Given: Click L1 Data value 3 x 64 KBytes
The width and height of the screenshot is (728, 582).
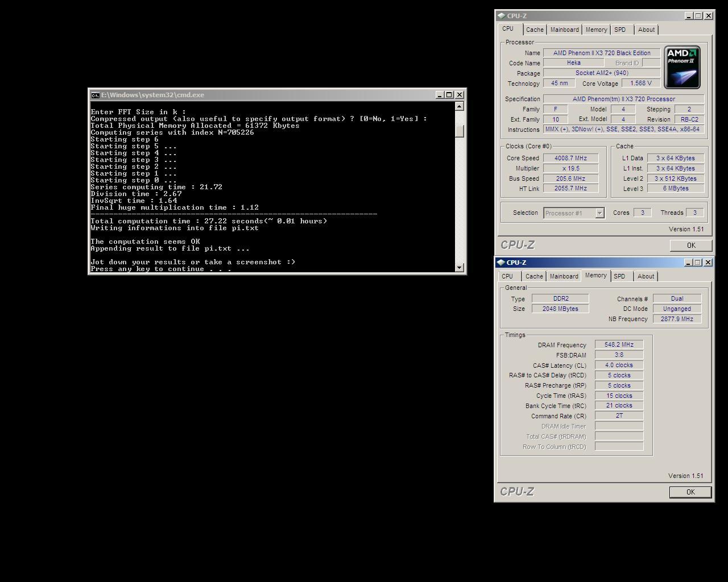Looking at the screenshot, I should [676, 158].
